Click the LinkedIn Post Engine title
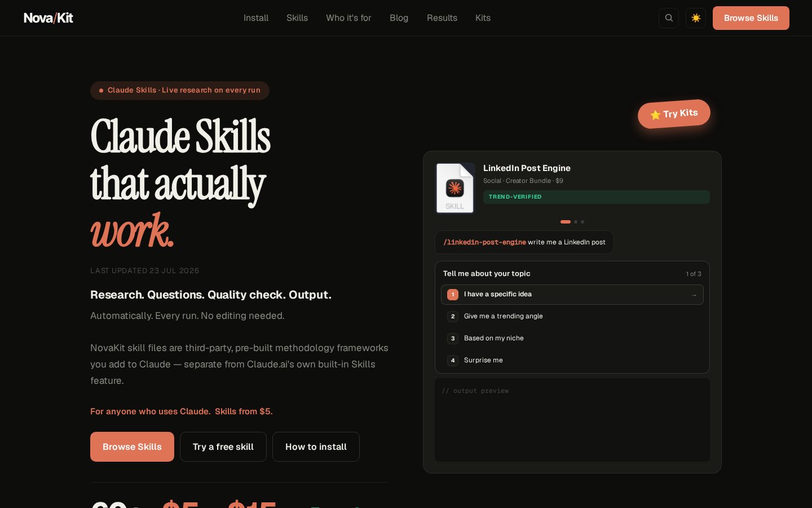This screenshot has height=508, width=812. point(527,168)
